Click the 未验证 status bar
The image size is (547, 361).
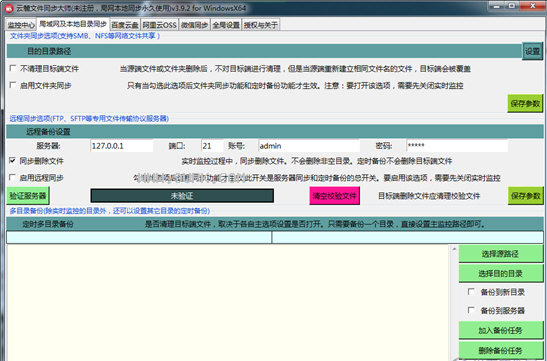click(182, 196)
